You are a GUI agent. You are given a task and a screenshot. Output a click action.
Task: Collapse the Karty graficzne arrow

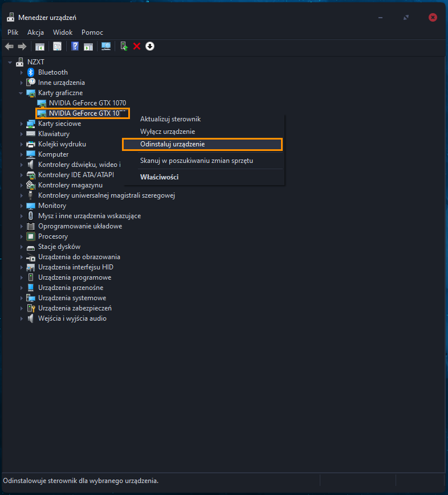21,93
